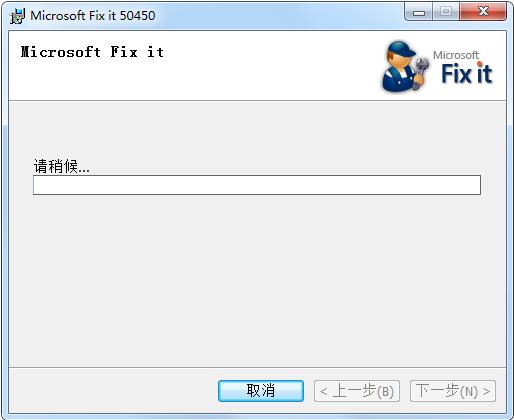Click the installer icon in the title bar
The height and width of the screenshot is (420, 514).
17,16
